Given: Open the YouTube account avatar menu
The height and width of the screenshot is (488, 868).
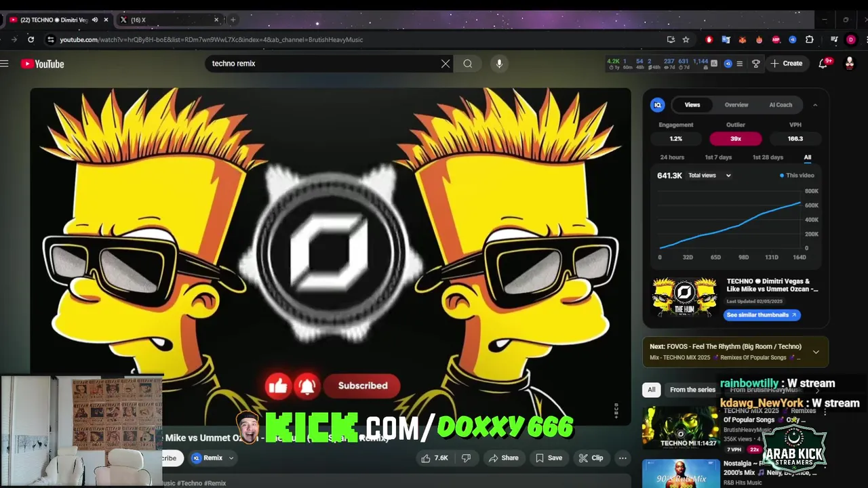Looking at the screenshot, I should click(x=849, y=64).
